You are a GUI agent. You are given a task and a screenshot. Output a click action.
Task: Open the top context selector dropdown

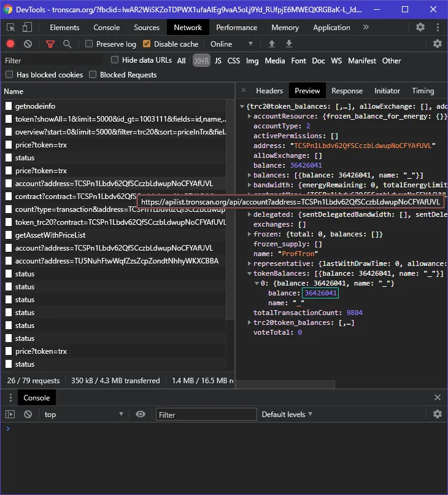[x=83, y=414]
